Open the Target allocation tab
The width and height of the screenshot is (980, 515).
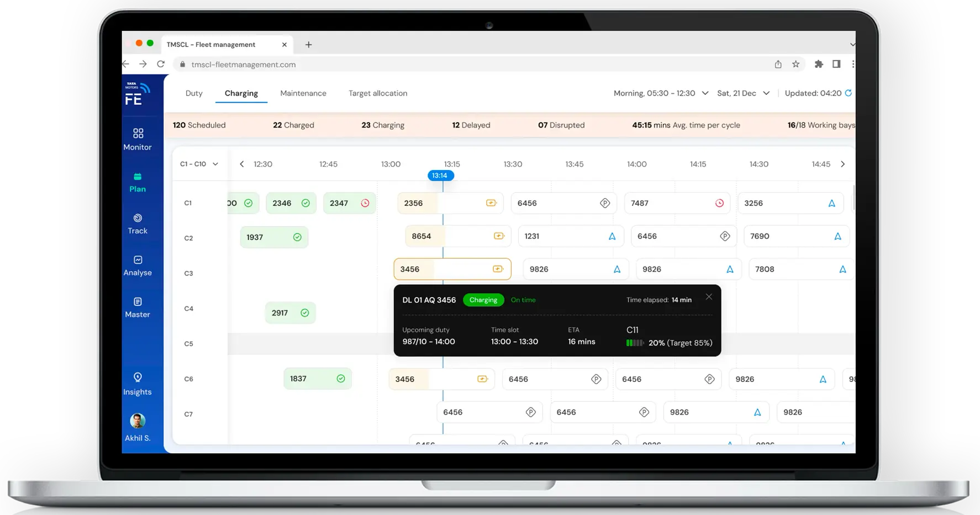click(x=377, y=93)
